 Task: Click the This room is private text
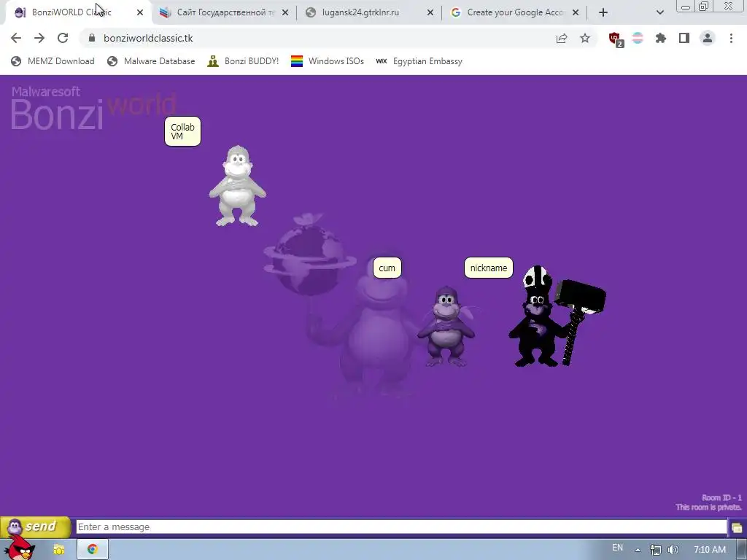[x=708, y=507]
